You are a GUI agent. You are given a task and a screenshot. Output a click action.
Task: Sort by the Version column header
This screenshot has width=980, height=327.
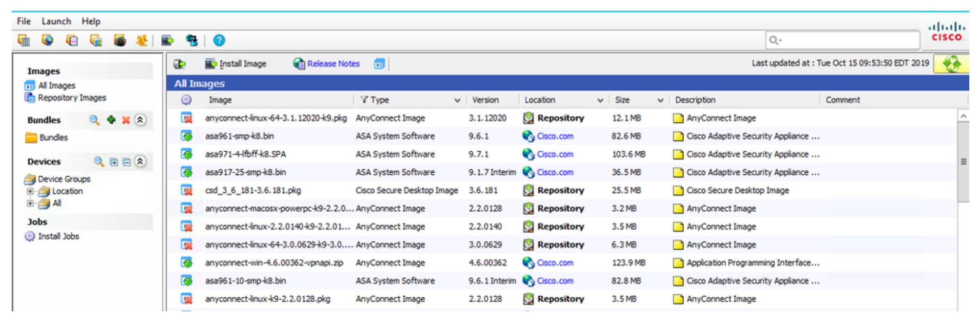485,100
